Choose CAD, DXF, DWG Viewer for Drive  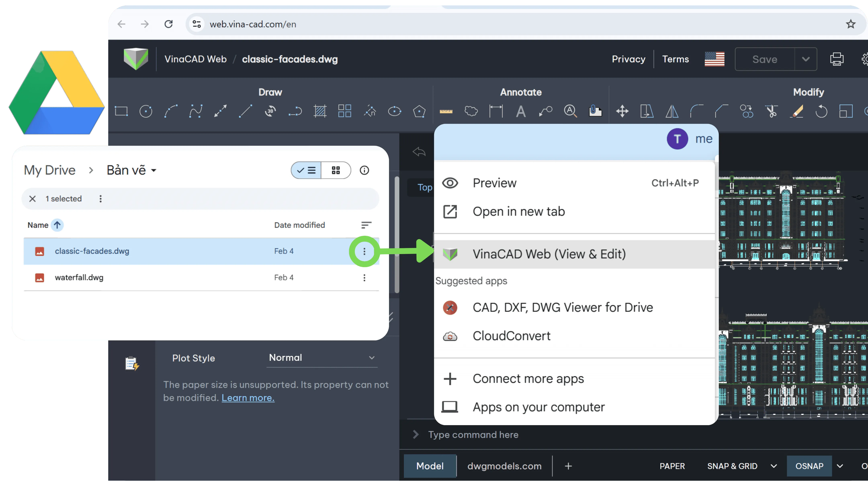point(574,307)
